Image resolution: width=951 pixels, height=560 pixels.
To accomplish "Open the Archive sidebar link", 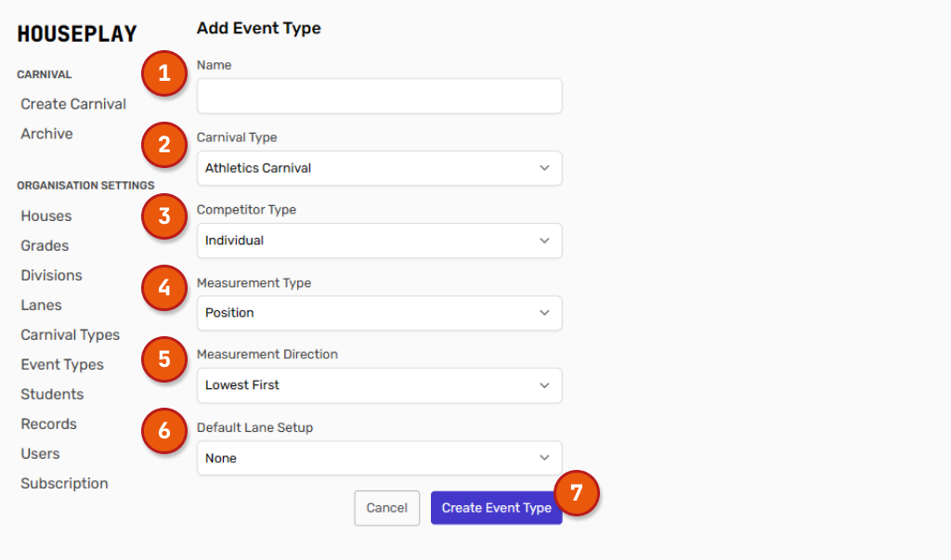I will (46, 134).
